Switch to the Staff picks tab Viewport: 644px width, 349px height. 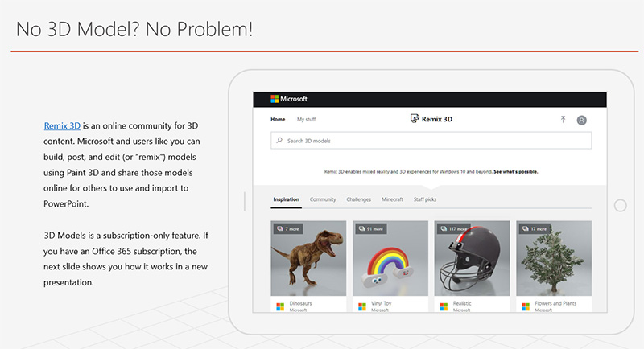[425, 199]
